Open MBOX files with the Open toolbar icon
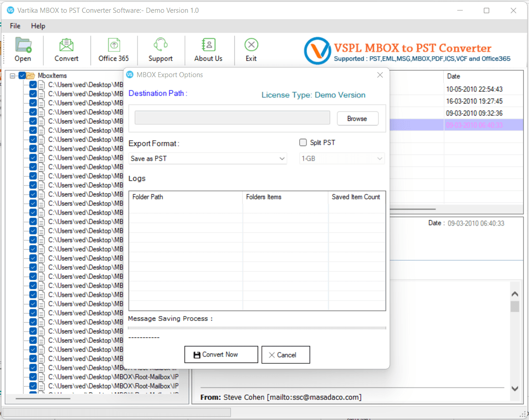Screen dimensions: 529x420 23,45
